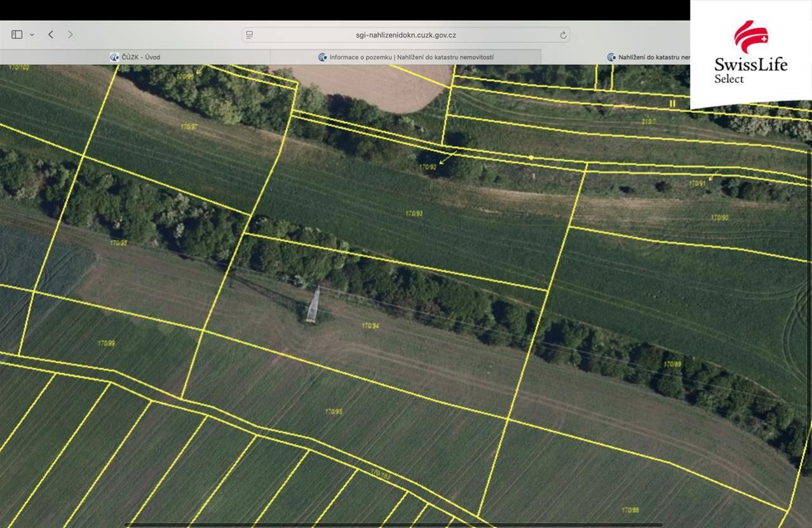This screenshot has width=812, height=528.
Task: Select parcel labeled 170/94
Action: [370, 326]
